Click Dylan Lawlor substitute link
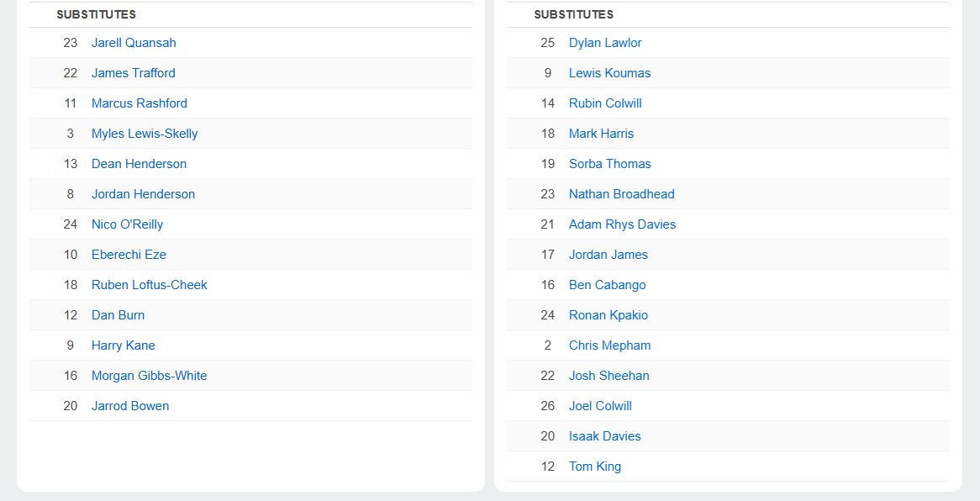 (x=605, y=43)
